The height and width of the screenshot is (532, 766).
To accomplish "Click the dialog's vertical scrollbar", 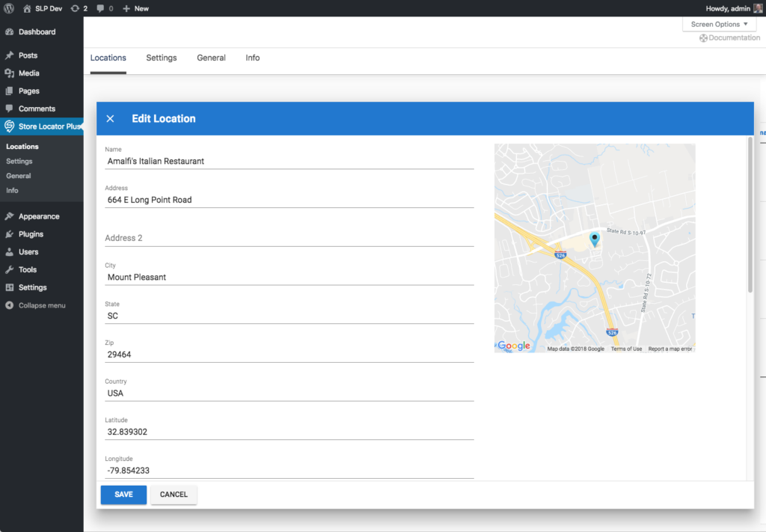I will tap(750, 217).
